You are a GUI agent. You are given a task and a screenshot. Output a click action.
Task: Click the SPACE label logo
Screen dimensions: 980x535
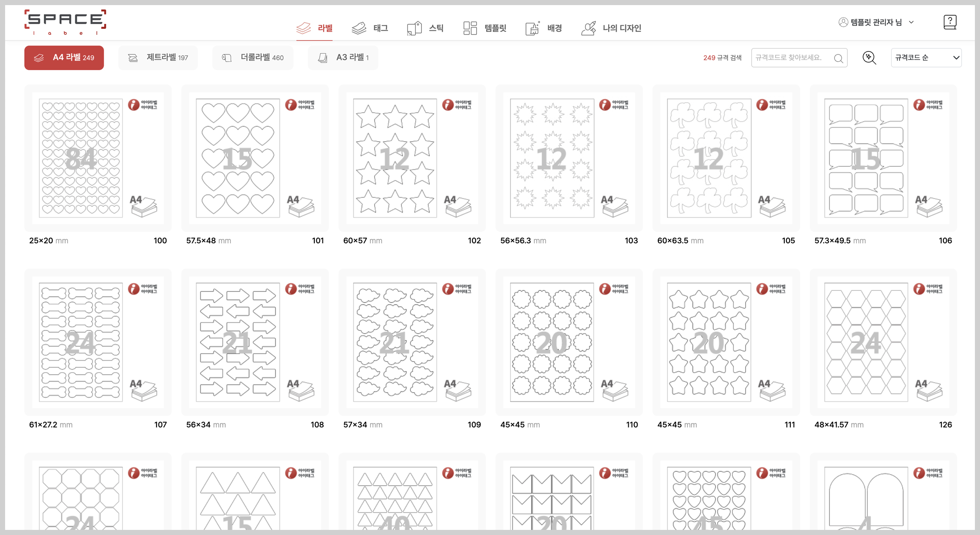click(65, 22)
